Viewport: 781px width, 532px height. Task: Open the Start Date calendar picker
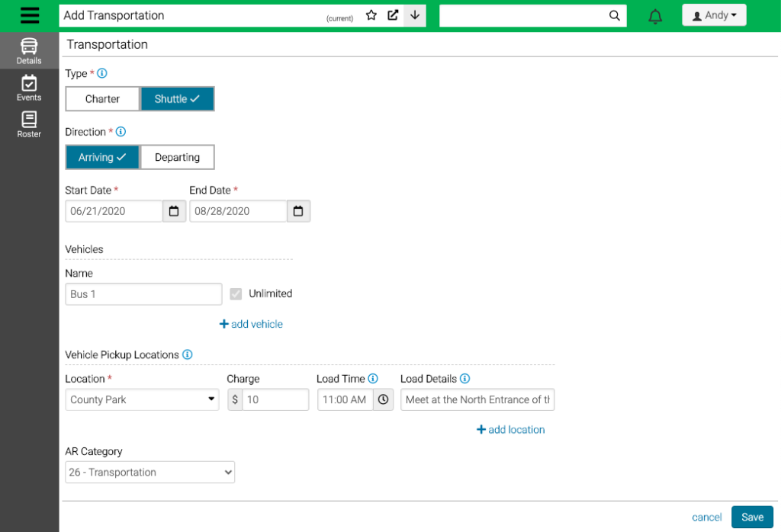click(x=174, y=211)
